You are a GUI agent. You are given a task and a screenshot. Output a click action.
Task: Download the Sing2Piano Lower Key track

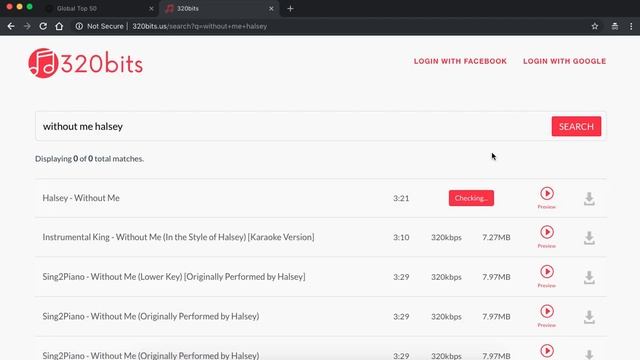[x=589, y=277]
